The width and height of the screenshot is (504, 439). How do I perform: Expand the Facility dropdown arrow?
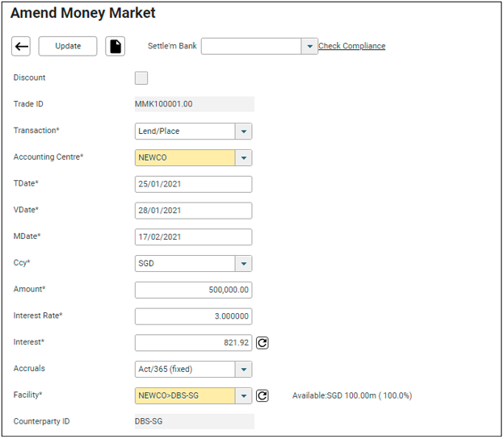click(x=243, y=395)
